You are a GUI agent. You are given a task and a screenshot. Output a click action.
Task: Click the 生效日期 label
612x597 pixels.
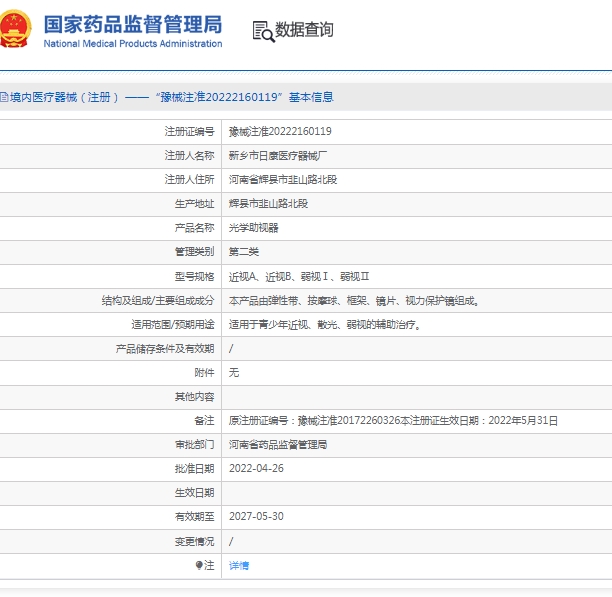[194, 493]
